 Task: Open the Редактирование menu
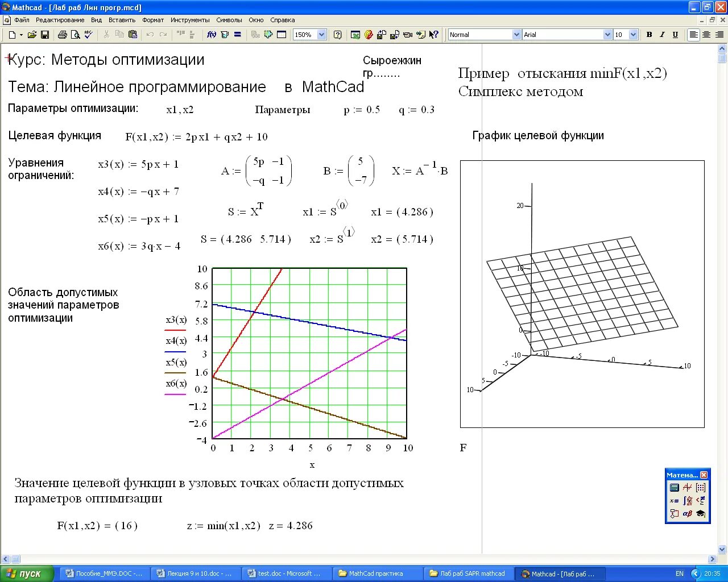pyautogui.click(x=60, y=20)
